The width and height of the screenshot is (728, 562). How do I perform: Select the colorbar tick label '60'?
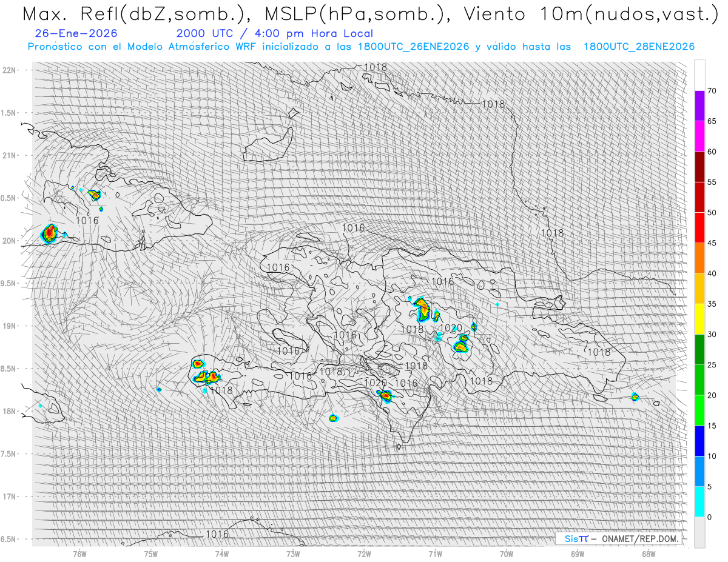pyautogui.click(x=712, y=152)
